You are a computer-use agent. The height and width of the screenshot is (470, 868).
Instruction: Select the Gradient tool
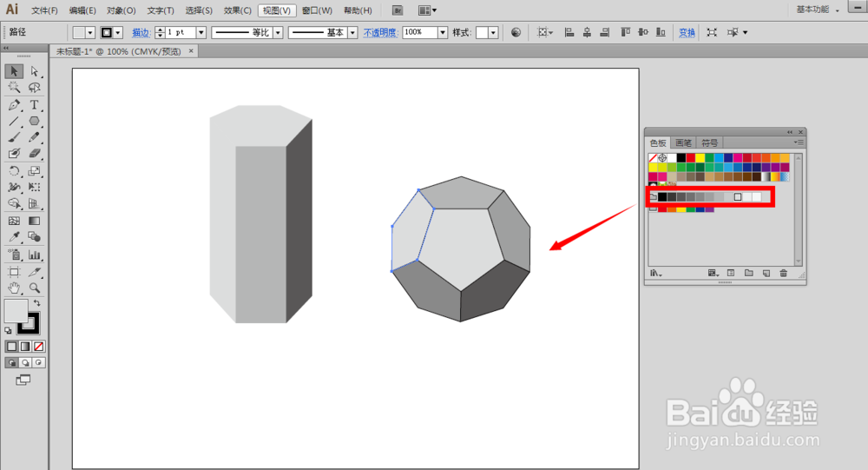(35, 221)
